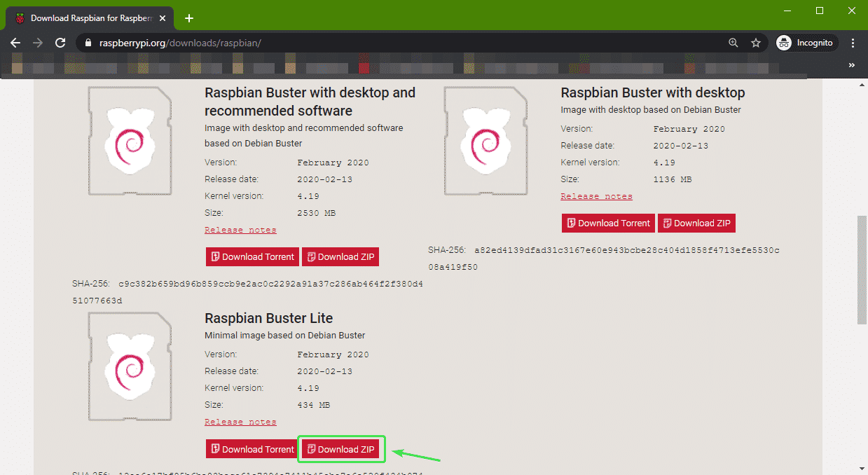
Task: Open release notes for Buster Lite
Action: tap(240, 422)
